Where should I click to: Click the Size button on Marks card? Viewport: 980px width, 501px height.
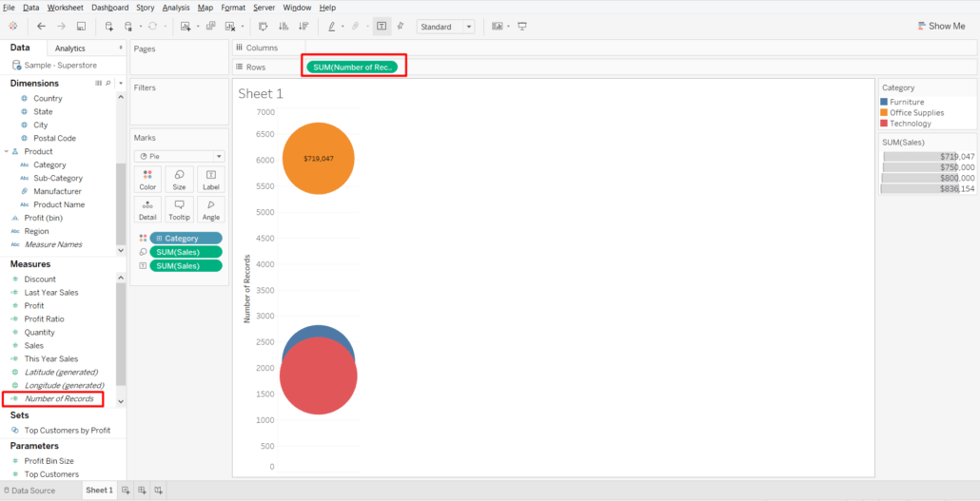(x=180, y=180)
